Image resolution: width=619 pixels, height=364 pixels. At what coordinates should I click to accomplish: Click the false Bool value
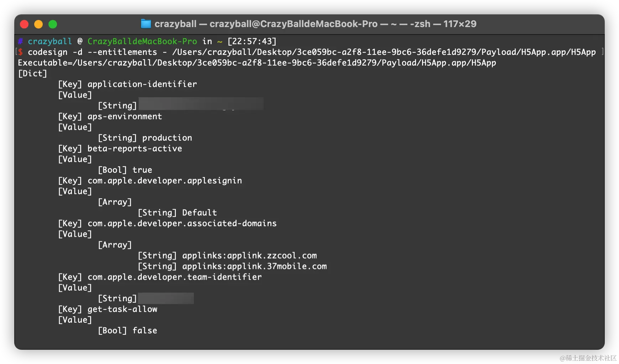pyautogui.click(x=145, y=331)
